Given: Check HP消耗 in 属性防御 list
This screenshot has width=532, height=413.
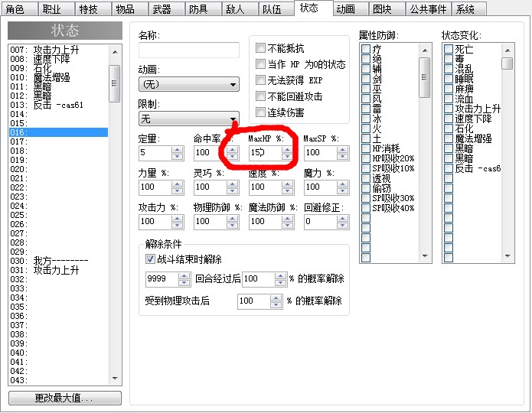Looking at the screenshot, I should pos(366,148).
